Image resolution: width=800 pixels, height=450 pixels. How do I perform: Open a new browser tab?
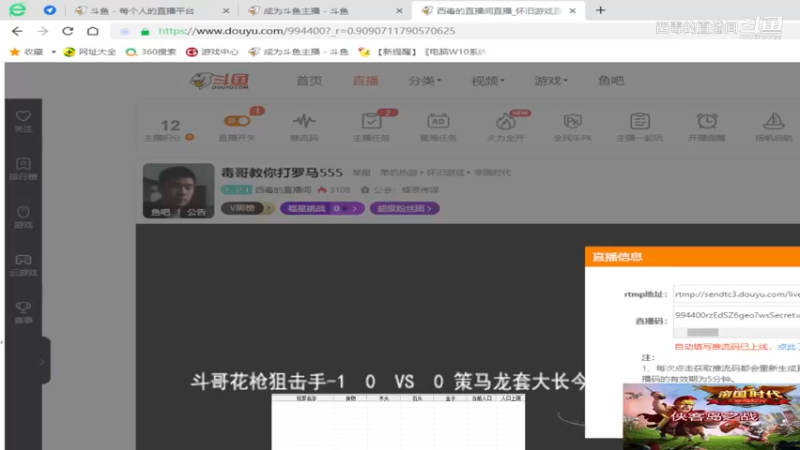(601, 10)
